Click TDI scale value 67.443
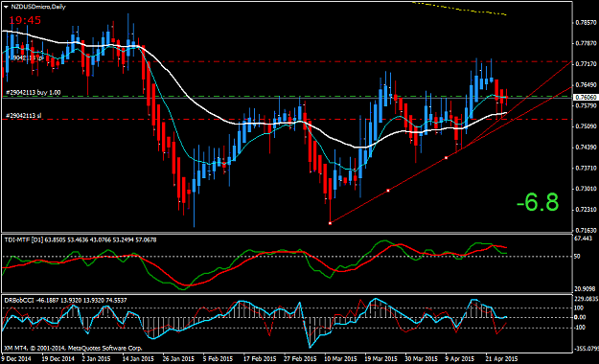599x364 pixels. click(583, 239)
